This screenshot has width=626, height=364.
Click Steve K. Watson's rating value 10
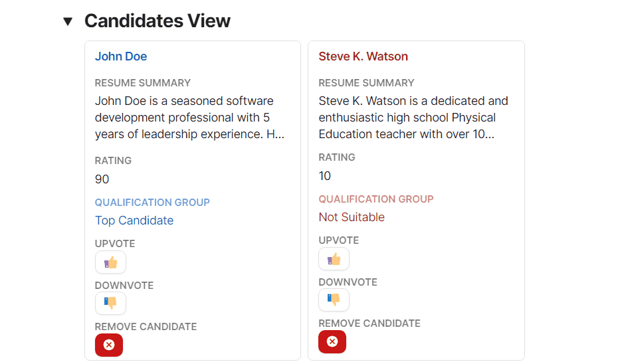pyautogui.click(x=324, y=176)
